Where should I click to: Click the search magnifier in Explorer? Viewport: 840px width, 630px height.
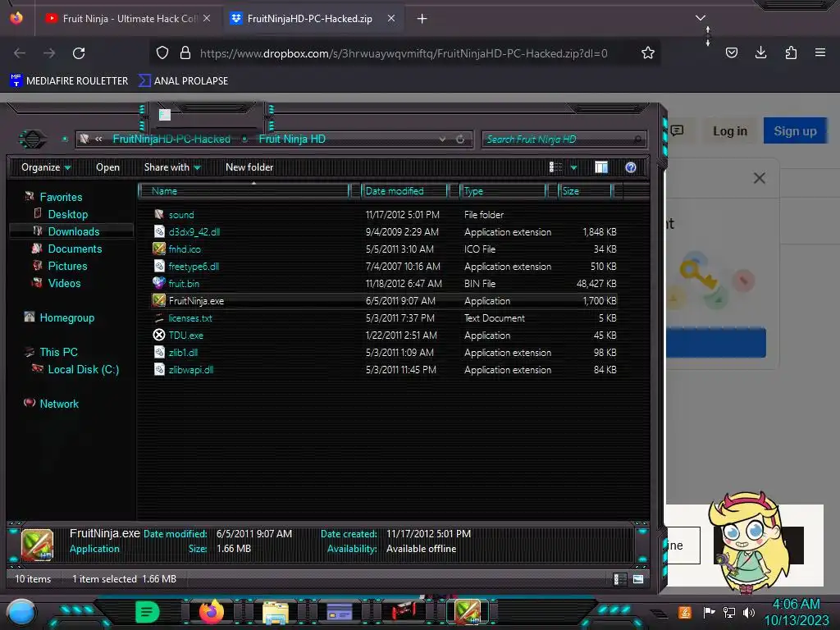(637, 139)
